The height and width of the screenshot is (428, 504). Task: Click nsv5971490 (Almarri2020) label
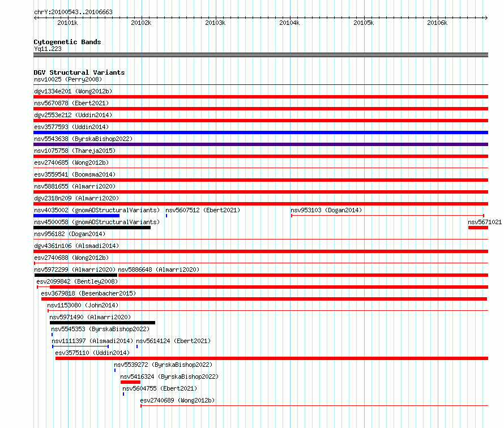click(x=90, y=317)
